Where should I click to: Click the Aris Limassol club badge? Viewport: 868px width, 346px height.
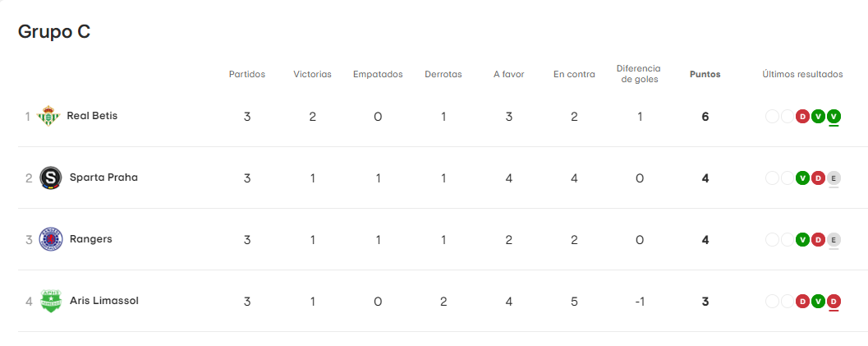point(51,301)
